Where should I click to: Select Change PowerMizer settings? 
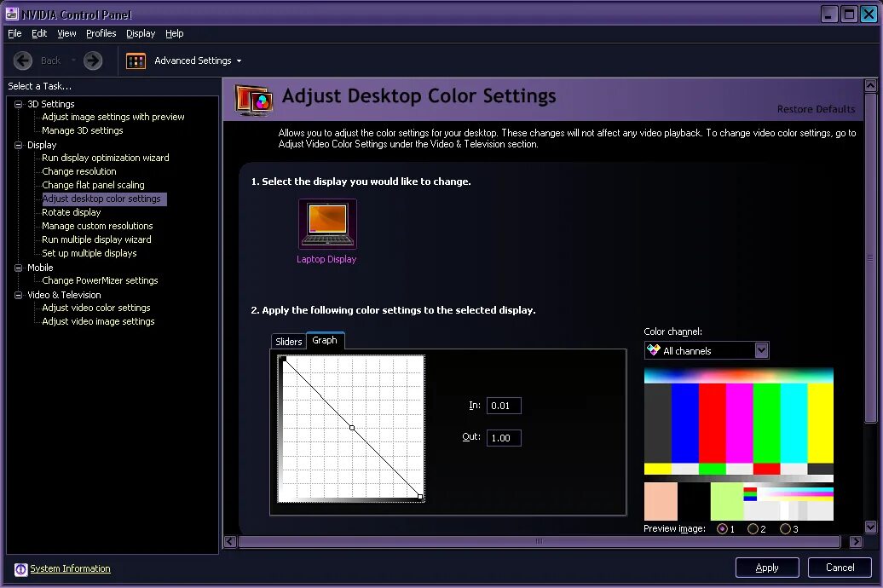pyautogui.click(x=100, y=280)
